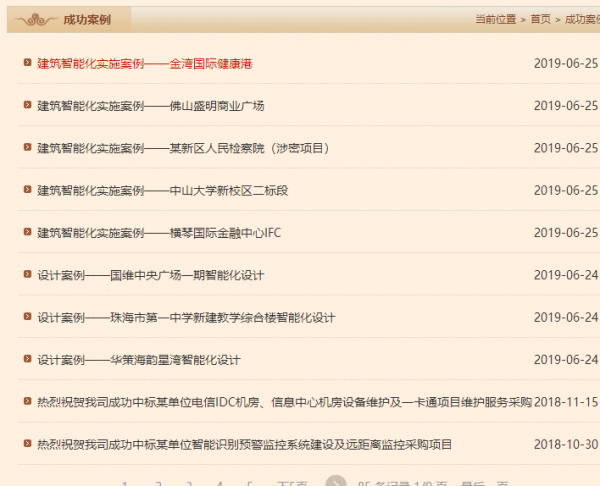Open the 华策海韵星湾智能化设计 link

[x=139, y=360]
